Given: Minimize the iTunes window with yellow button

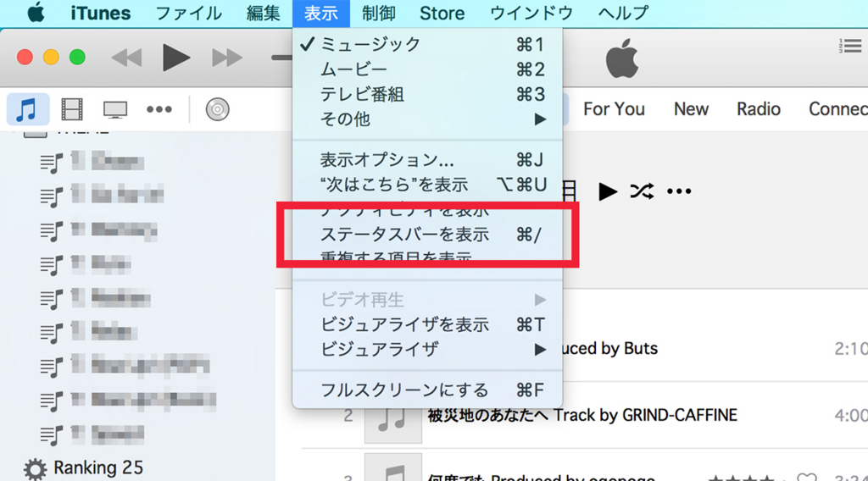Looking at the screenshot, I should coord(51,57).
